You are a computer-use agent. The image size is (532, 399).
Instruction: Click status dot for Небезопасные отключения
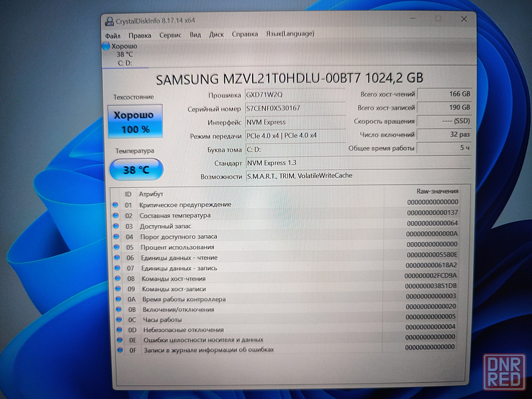coord(119,329)
